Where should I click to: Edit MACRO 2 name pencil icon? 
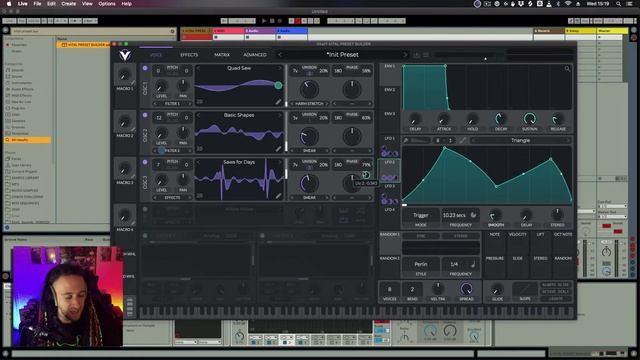click(133, 129)
